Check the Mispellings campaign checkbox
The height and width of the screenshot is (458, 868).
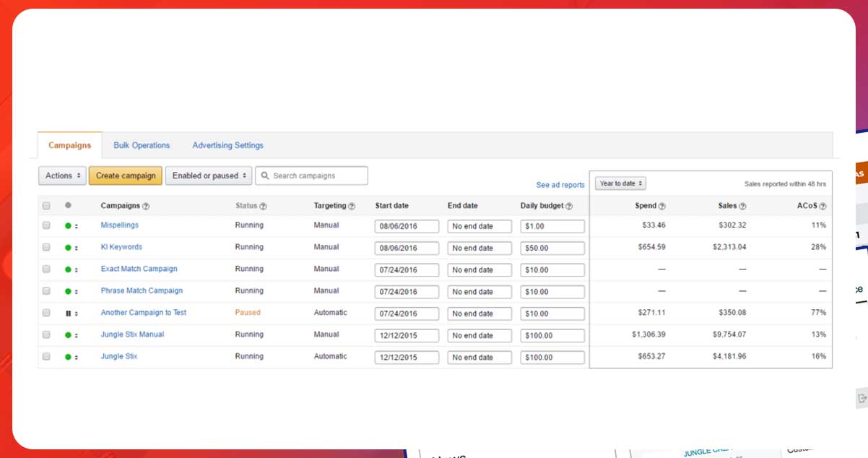click(x=46, y=225)
